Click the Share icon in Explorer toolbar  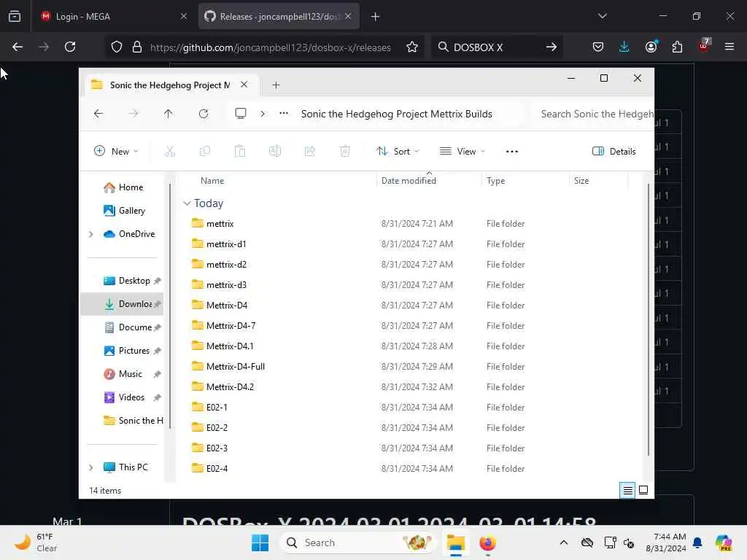(309, 152)
